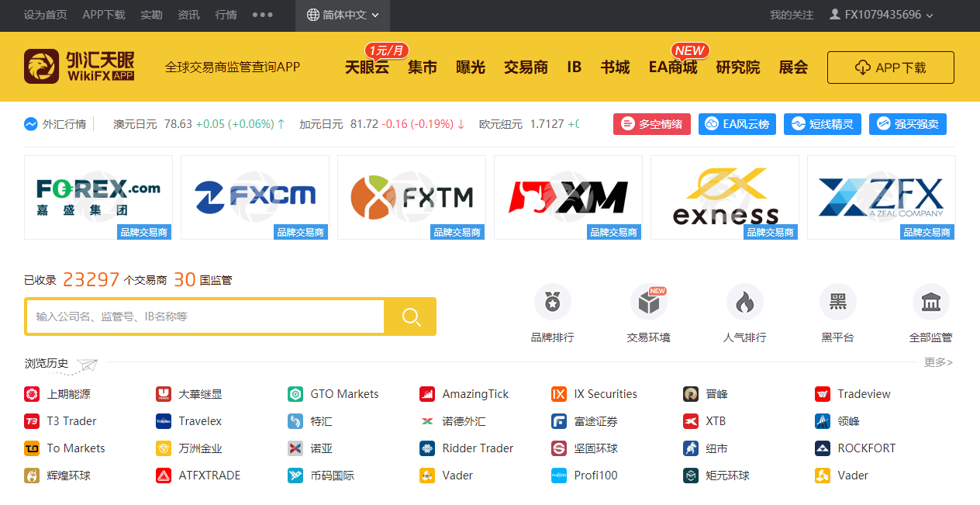Open the 交易环境 cube icon
This screenshot has height=505, width=980.
[x=649, y=302]
